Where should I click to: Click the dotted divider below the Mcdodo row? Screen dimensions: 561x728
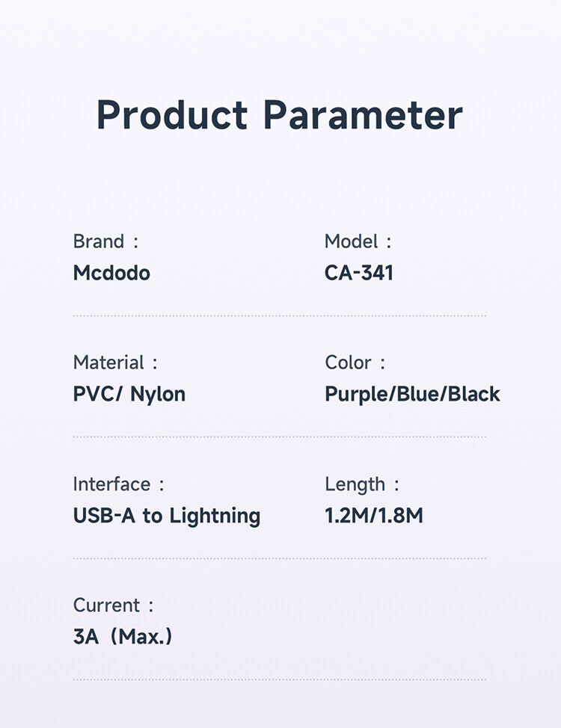pos(280,316)
